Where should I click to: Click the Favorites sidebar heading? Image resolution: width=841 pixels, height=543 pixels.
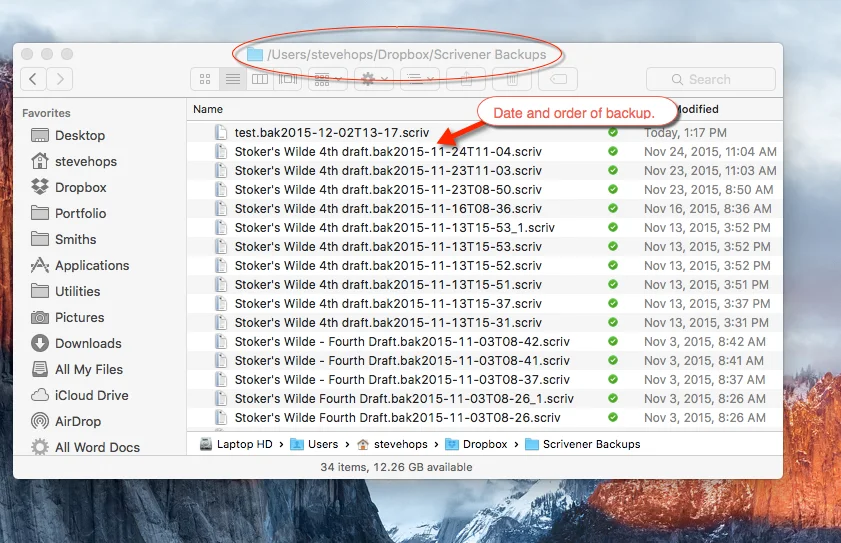point(46,113)
